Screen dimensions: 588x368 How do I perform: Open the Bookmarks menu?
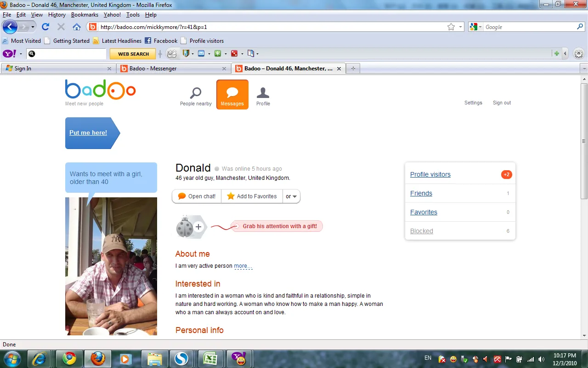[x=85, y=15]
